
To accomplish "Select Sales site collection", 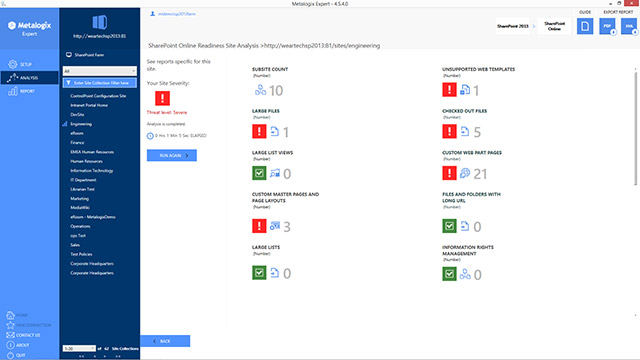I will pos(75,245).
